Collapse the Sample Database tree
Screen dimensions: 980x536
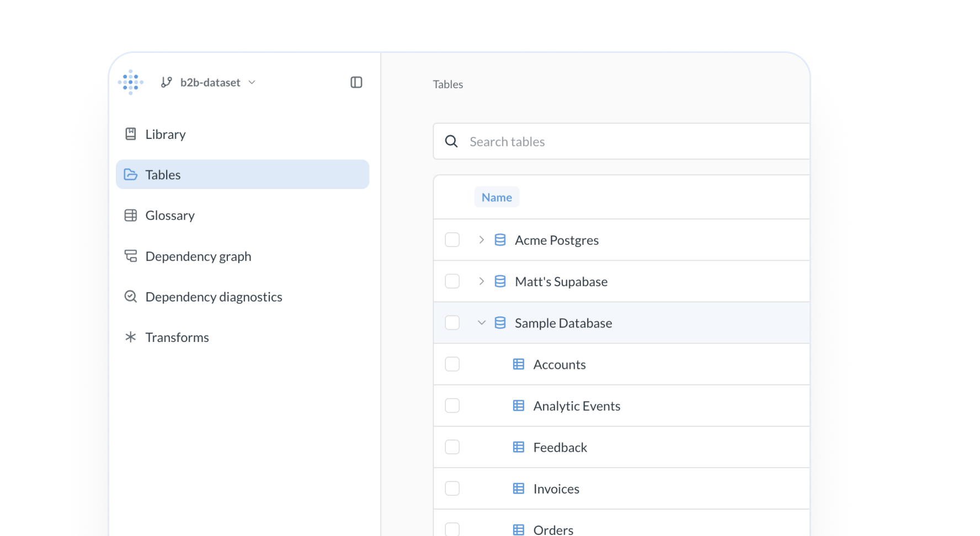tap(481, 323)
